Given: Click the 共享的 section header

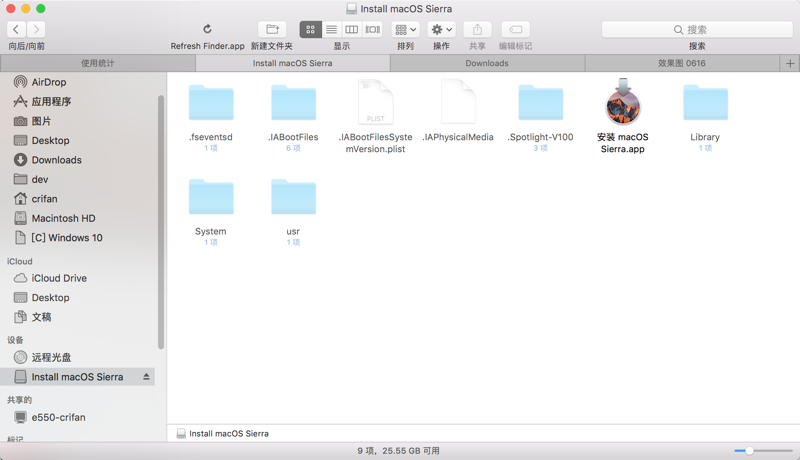Looking at the screenshot, I should pos(19,400).
